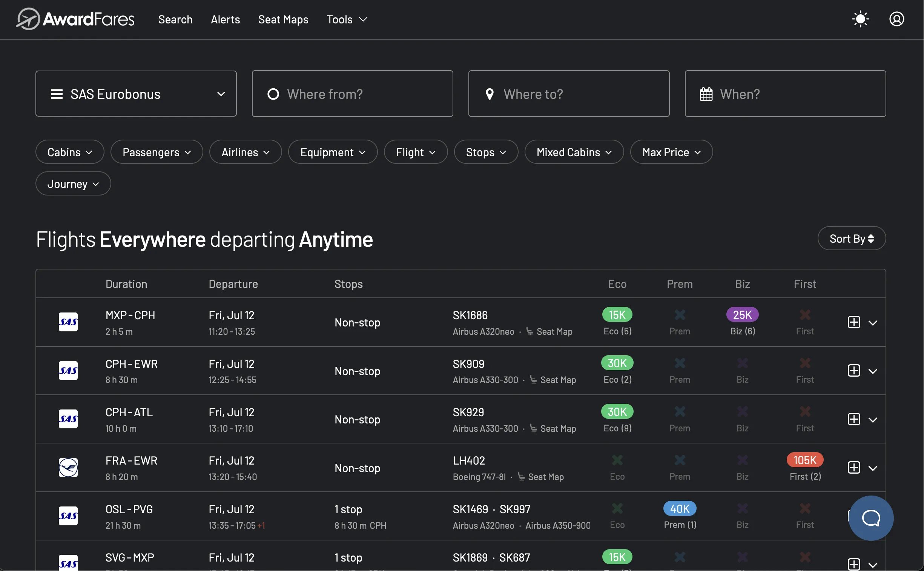
Task: Focus the Where from input field
Action: (352, 94)
